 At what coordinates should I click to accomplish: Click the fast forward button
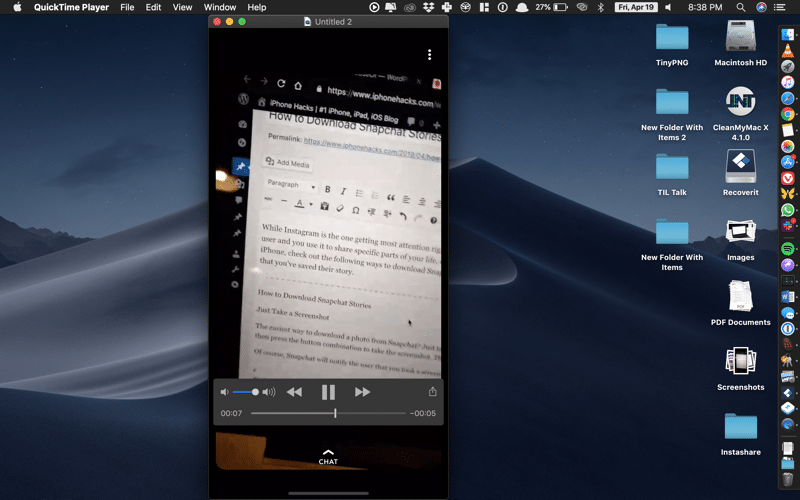pos(362,392)
